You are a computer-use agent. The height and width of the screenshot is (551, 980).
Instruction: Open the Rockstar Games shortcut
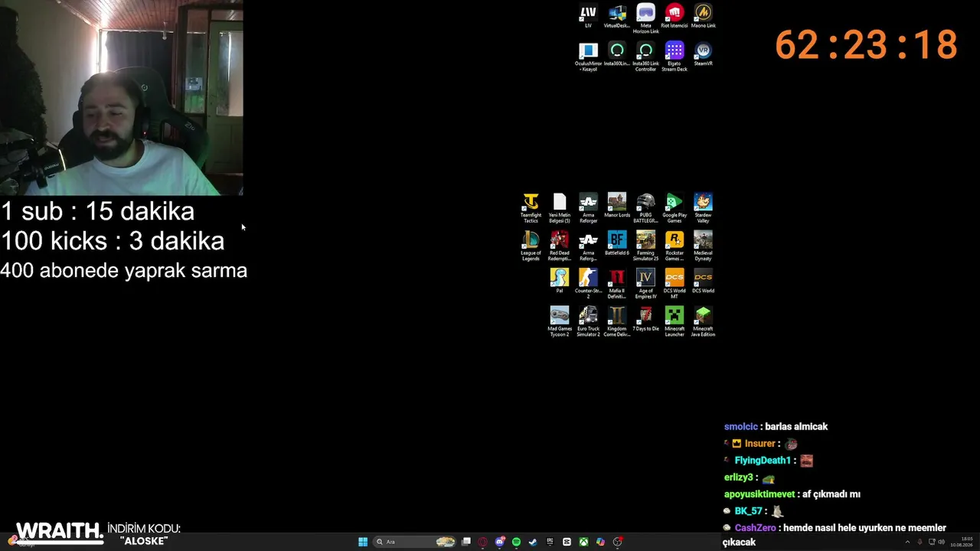[x=675, y=246]
